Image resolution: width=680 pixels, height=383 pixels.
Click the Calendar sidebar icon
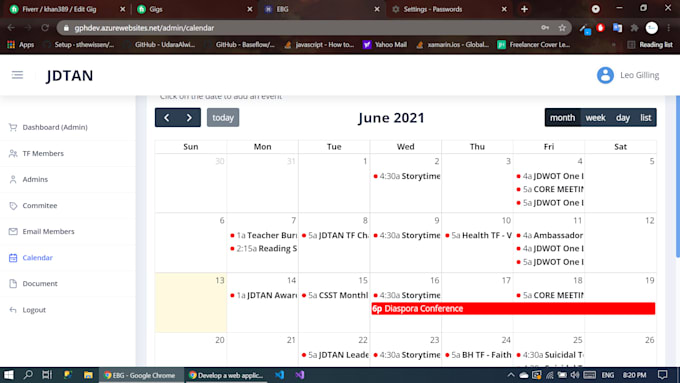(13, 258)
